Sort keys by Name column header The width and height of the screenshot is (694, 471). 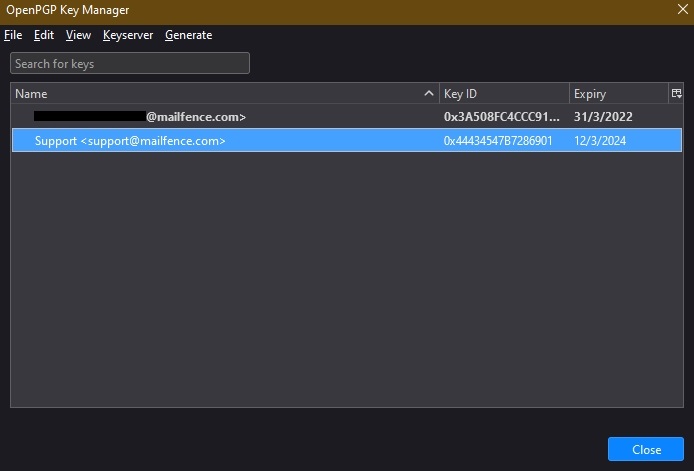tap(225, 93)
